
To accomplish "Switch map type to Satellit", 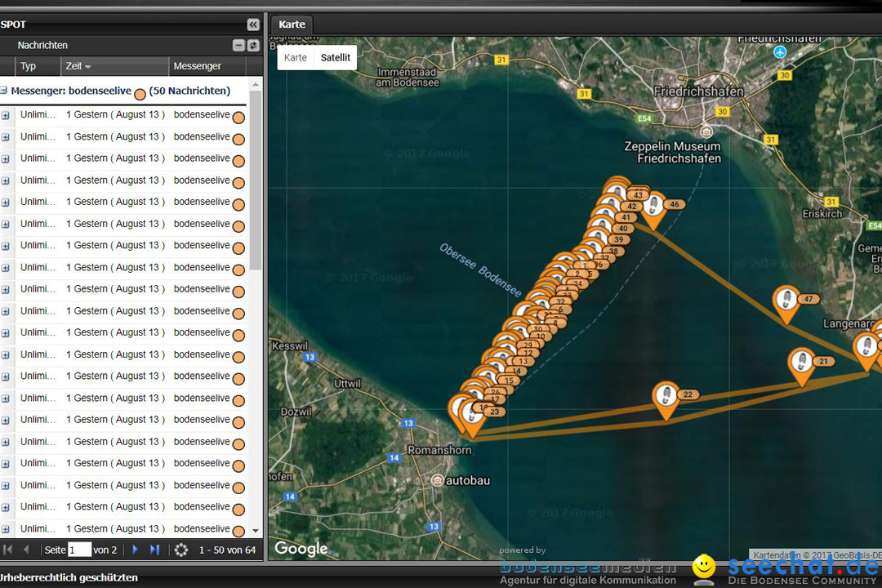I will point(336,57).
